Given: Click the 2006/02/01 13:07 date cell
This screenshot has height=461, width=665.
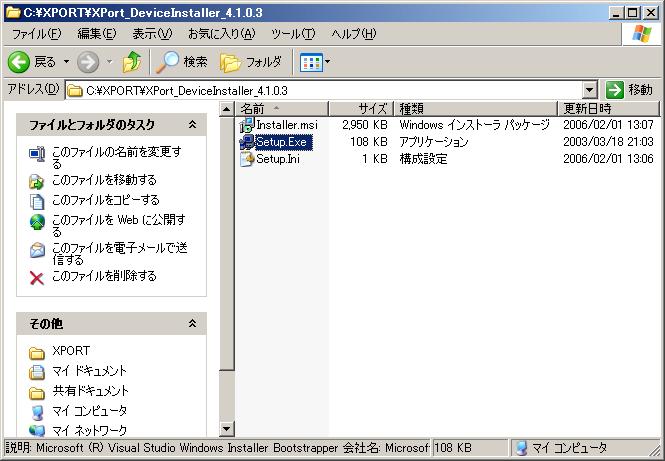Looking at the screenshot, I should pos(608,125).
